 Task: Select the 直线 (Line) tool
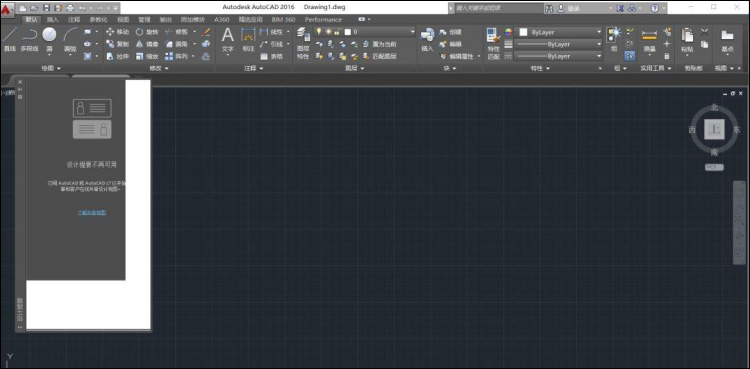[10, 39]
